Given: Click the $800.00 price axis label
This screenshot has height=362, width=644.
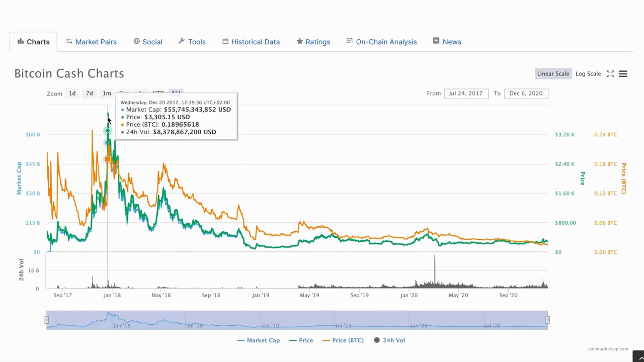Looking at the screenshot, I should [x=566, y=223].
